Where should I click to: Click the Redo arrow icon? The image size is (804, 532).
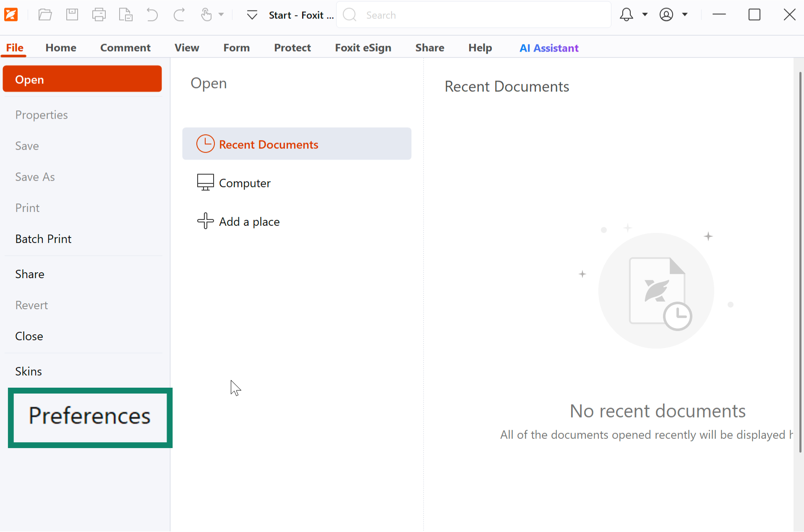pyautogui.click(x=179, y=15)
